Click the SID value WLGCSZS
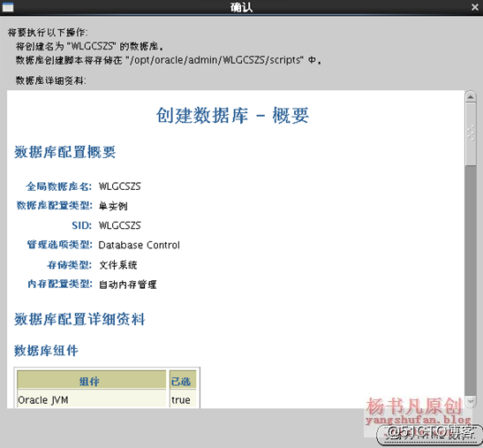Image resolution: width=483 pixels, height=448 pixels. (x=120, y=225)
